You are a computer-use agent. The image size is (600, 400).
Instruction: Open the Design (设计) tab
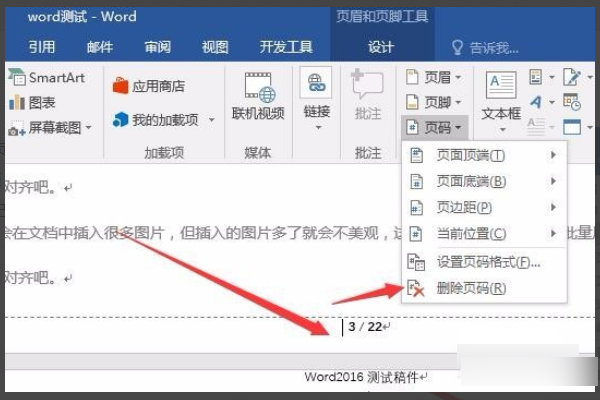coord(381,47)
